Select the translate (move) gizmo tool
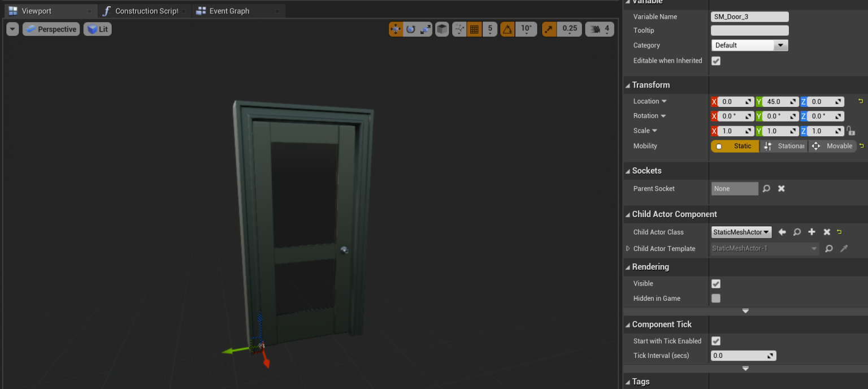This screenshot has width=868, height=389. 396,29
